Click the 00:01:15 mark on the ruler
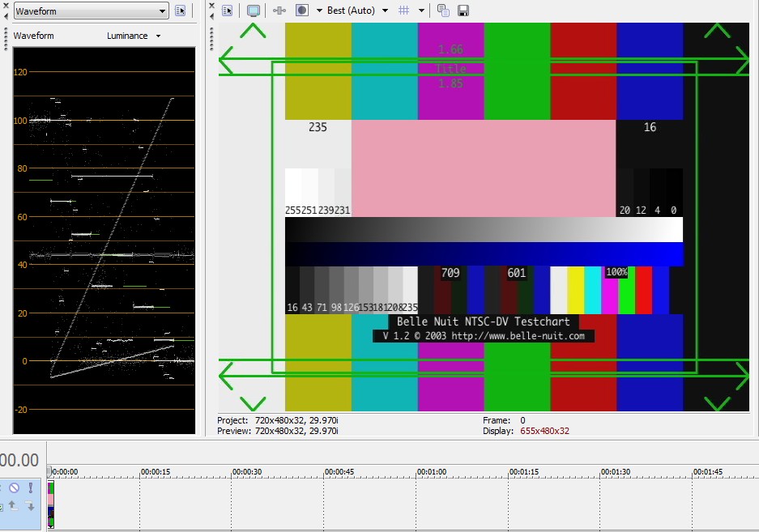This screenshot has height=532, width=759. [x=524, y=471]
